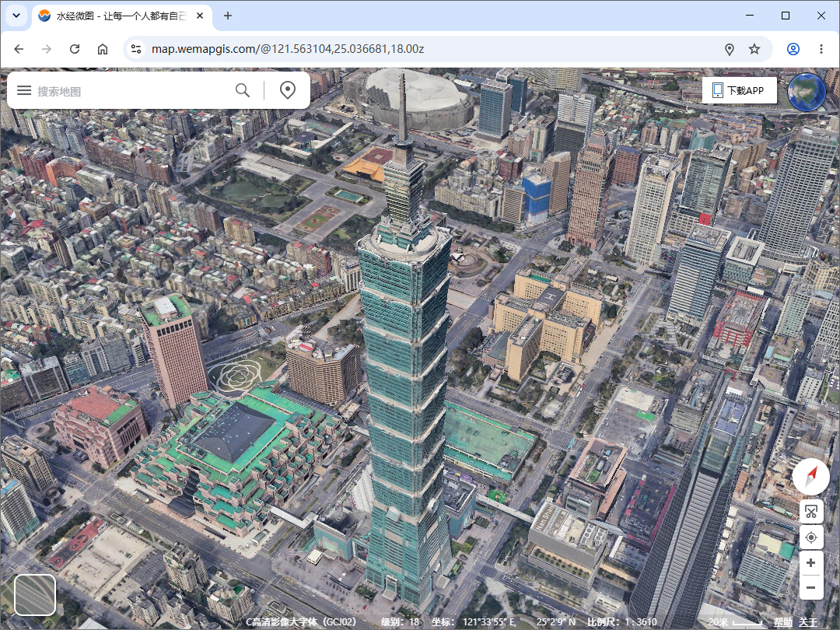
Task: Open the hamburger menu in search box
Action: [x=24, y=90]
